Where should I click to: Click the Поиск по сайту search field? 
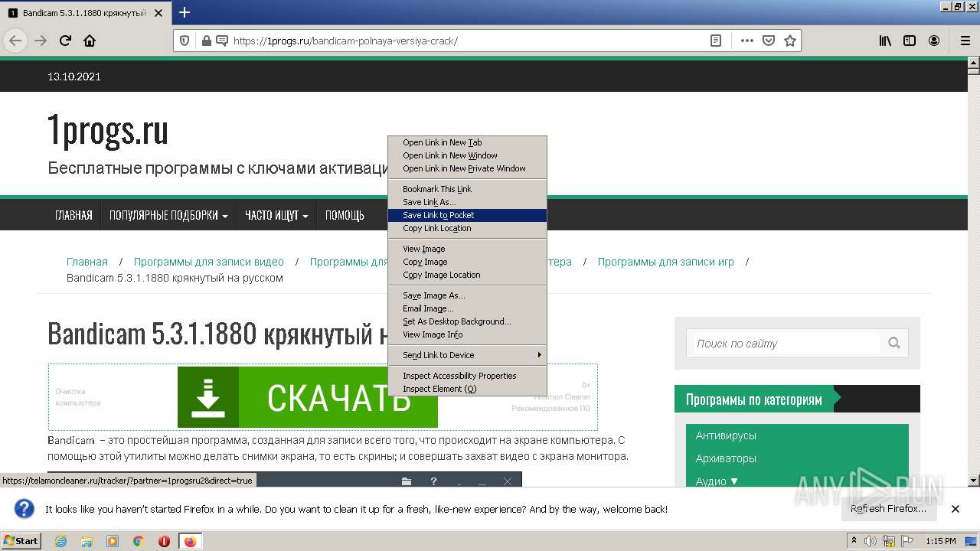[787, 344]
